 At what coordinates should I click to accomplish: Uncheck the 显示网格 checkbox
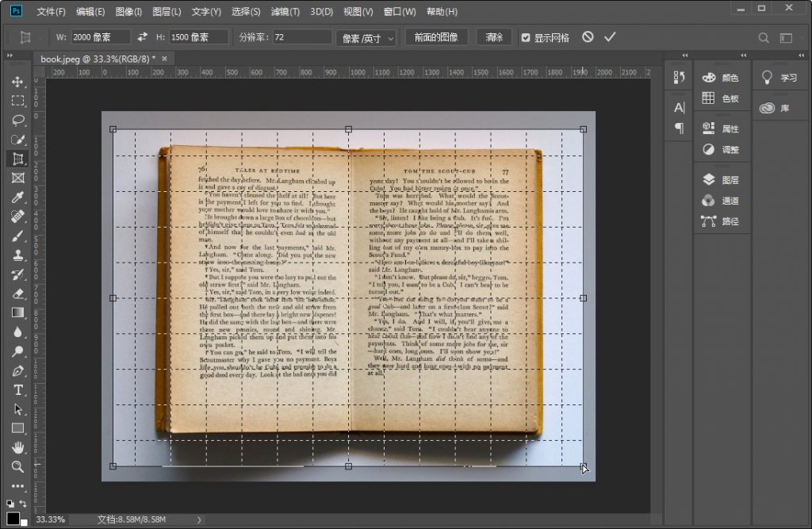[x=526, y=37]
